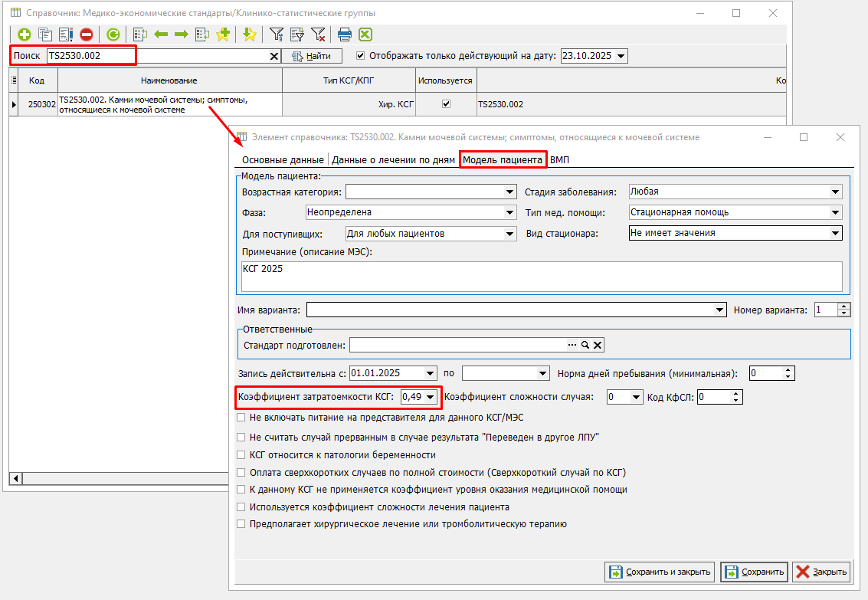Screen dimensions: 868x600
Task: Click the clear filter icon with red X
Action: pos(318,34)
